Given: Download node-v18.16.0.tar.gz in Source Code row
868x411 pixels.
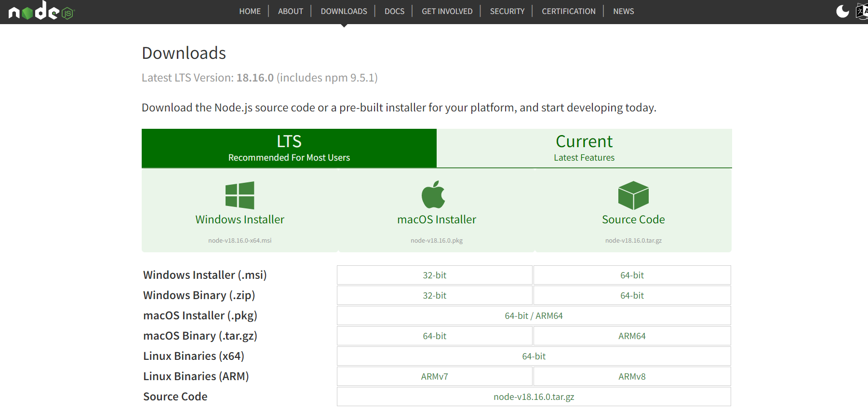Looking at the screenshot, I should coord(534,397).
